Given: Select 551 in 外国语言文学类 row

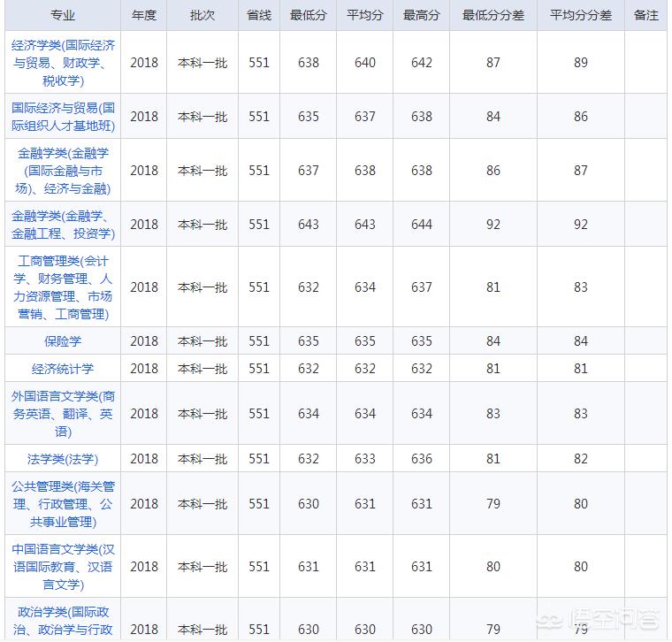Looking at the screenshot, I should pyautogui.click(x=259, y=414).
